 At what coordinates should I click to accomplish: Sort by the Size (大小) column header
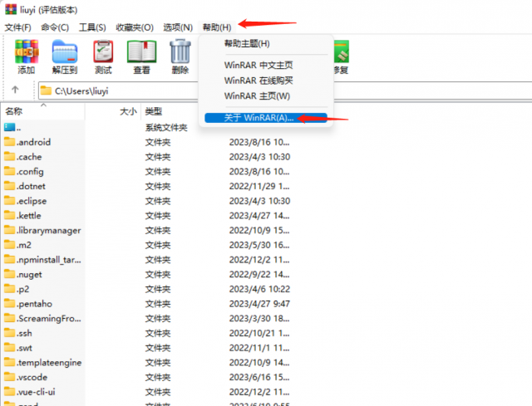pyautogui.click(x=128, y=111)
